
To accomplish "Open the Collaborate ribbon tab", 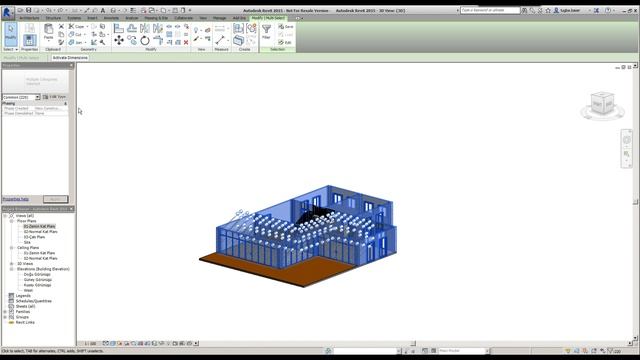I will [x=184, y=18].
